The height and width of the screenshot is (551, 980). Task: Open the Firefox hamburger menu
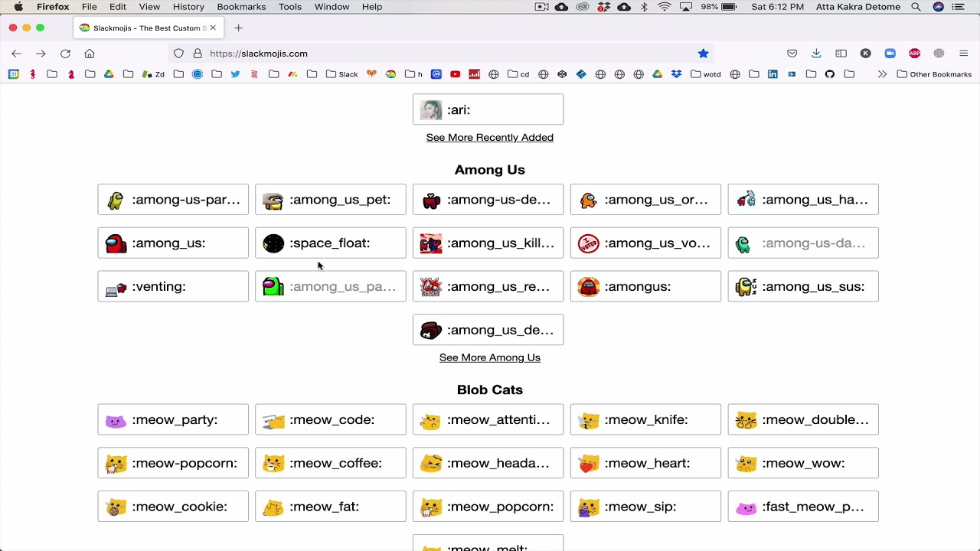tap(963, 54)
